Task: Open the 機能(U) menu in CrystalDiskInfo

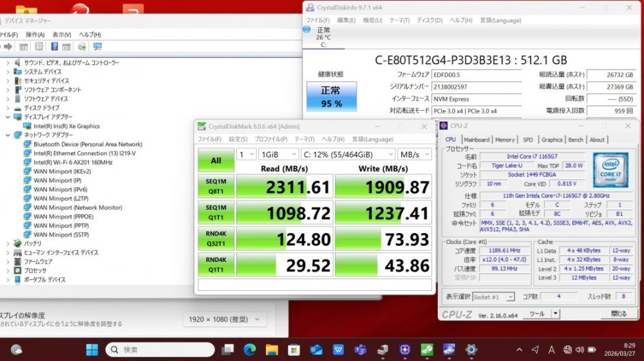Action: (x=372, y=20)
